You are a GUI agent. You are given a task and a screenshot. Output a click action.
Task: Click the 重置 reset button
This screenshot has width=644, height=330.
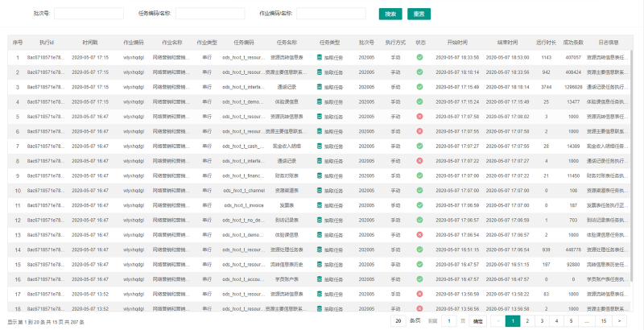click(419, 14)
